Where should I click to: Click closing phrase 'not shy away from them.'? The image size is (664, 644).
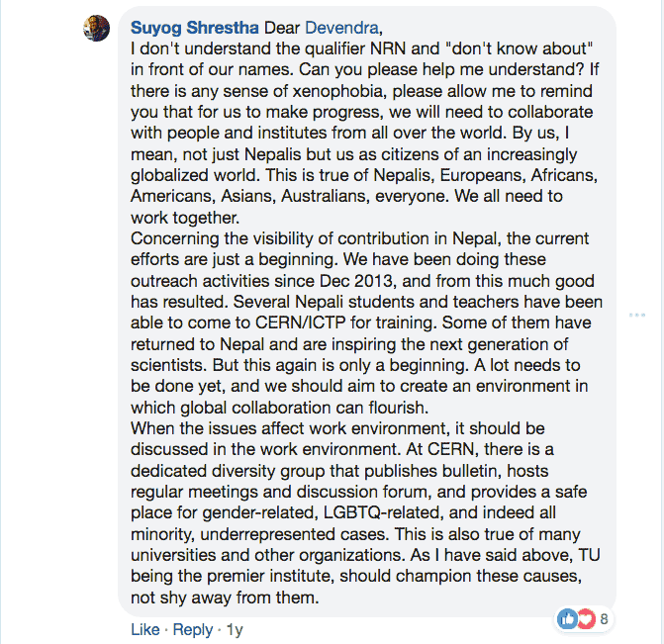coord(225,598)
